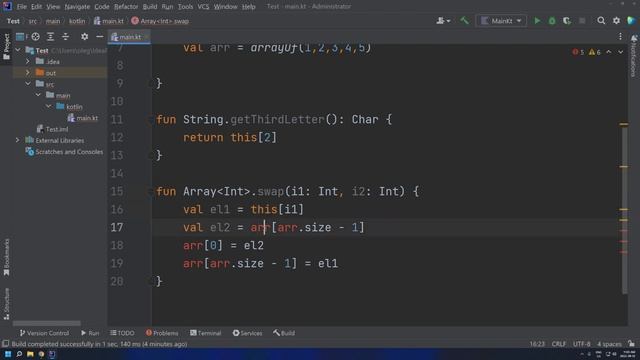Collapse the main folder in tree

(38, 95)
